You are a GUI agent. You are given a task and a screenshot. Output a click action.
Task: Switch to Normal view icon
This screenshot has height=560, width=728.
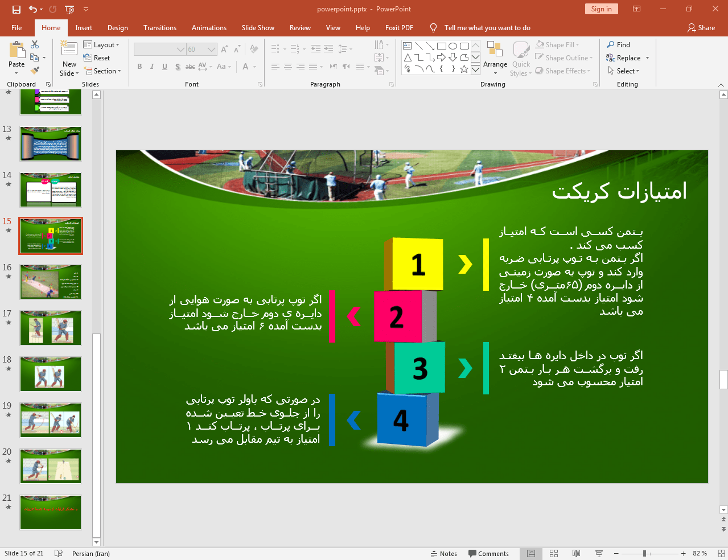point(531,553)
